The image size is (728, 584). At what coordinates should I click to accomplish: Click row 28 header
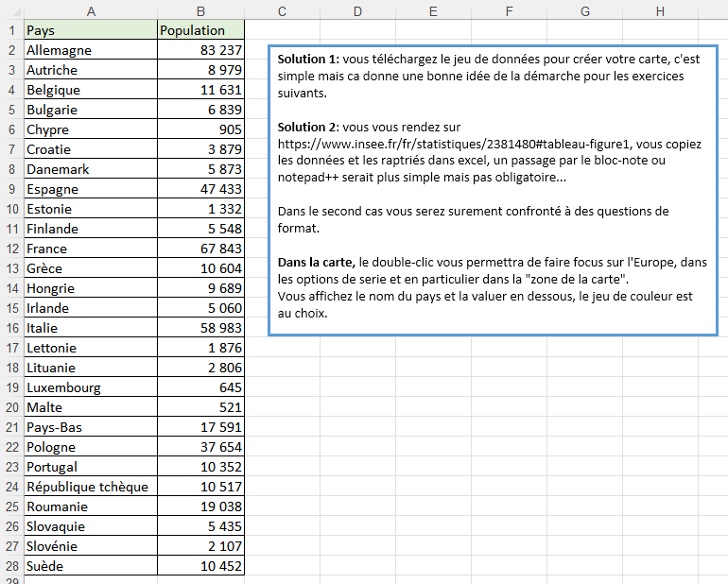11,566
